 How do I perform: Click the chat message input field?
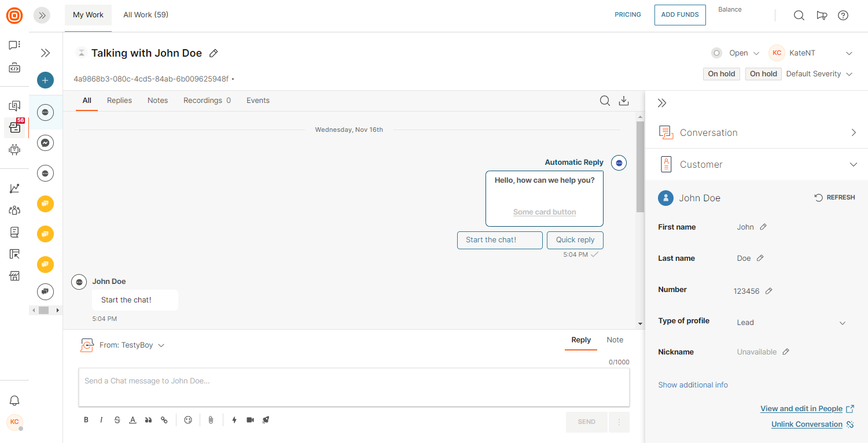(x=354, y=387)
